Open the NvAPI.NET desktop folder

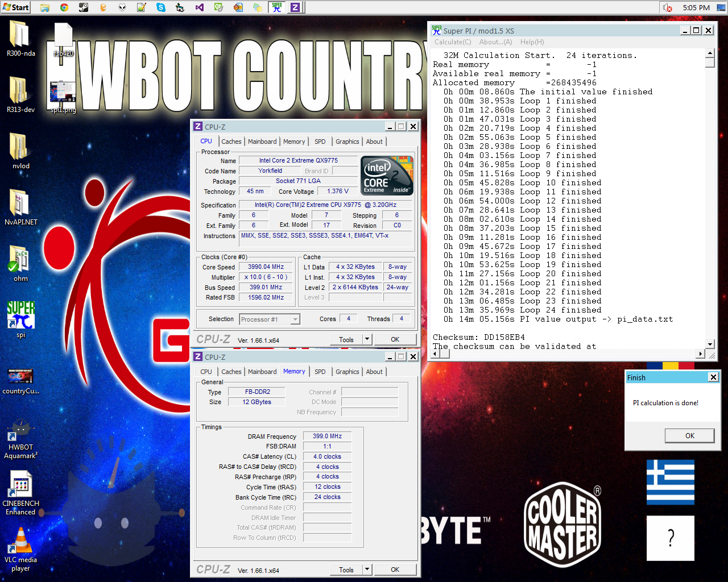[x=20, y=207]
